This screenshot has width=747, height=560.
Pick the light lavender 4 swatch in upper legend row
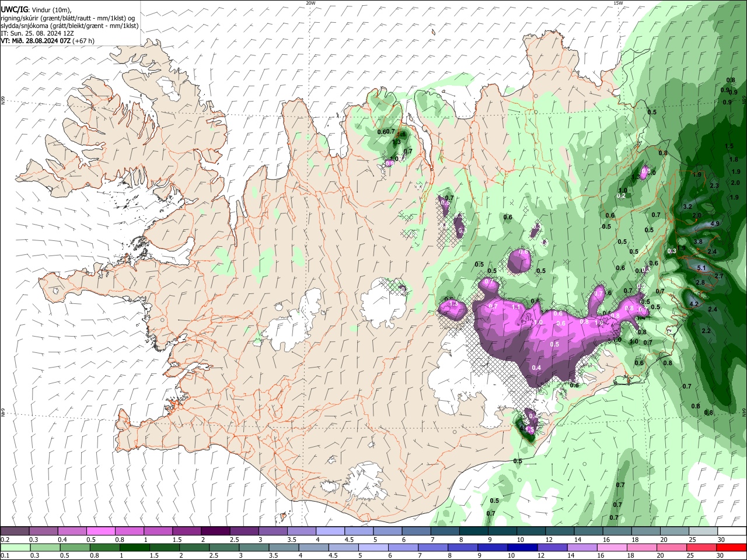pos(330,531)
